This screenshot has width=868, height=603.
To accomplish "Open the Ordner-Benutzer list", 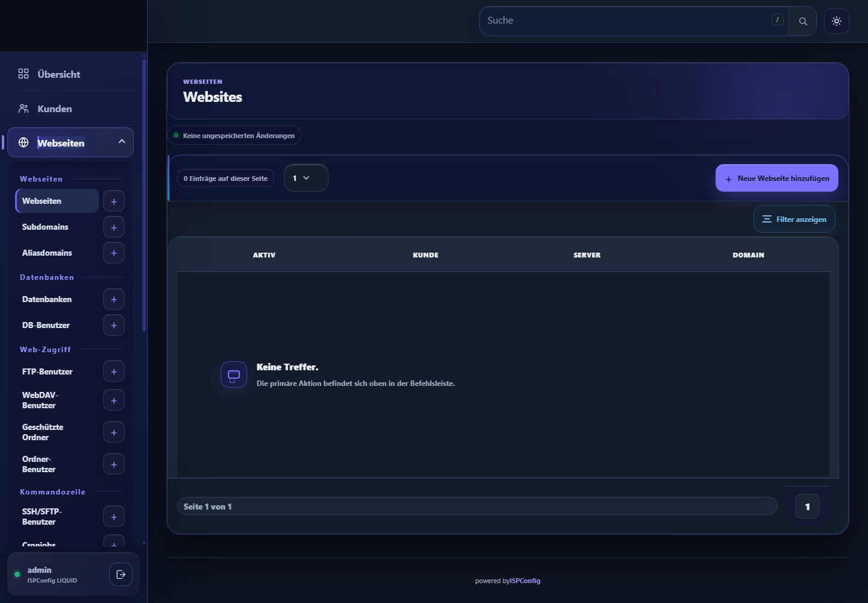I will (57, 464).
